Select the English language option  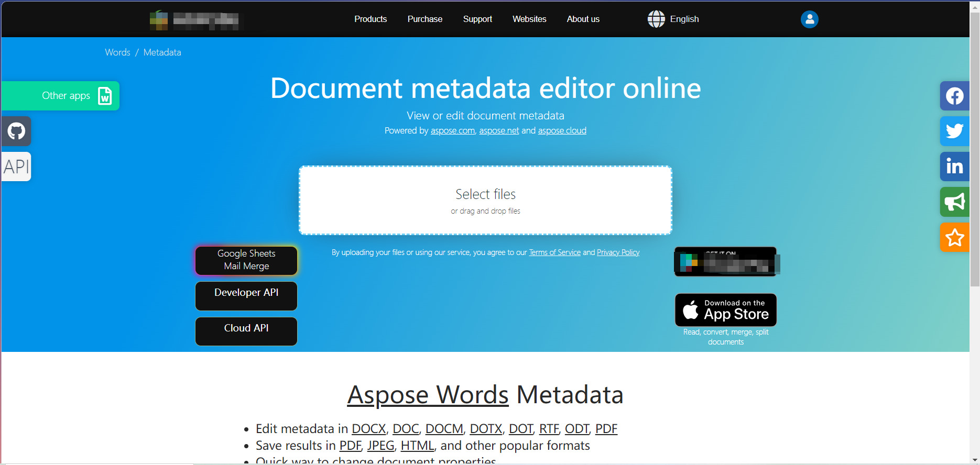click(684, 19)
